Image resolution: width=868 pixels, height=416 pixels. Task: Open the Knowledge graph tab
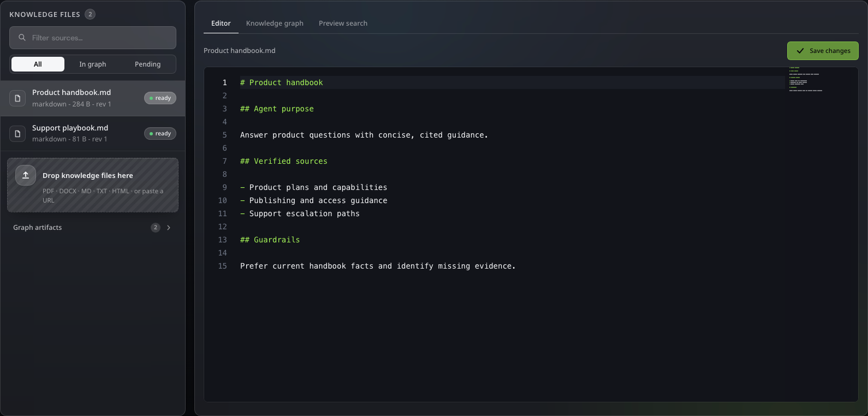pyautogui.click(x=275, y=23)
